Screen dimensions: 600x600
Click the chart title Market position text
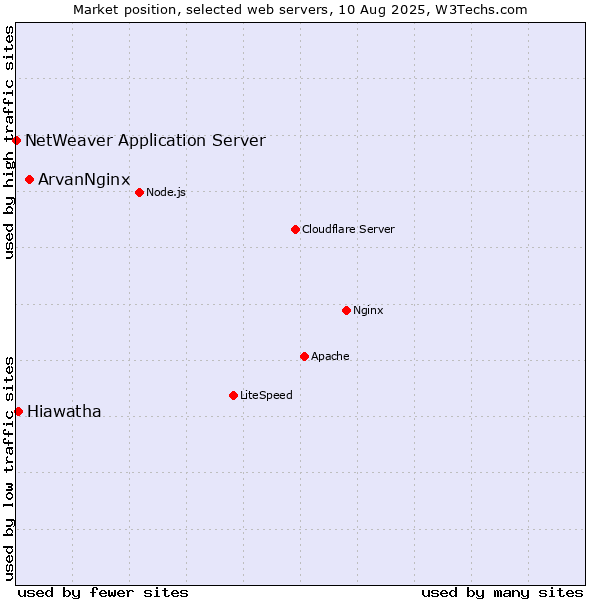300,10
